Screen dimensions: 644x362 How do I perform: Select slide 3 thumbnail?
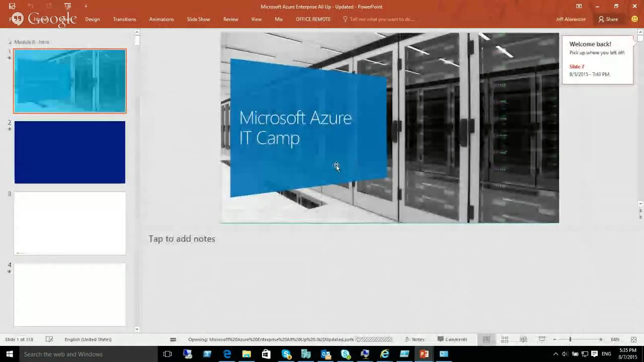click(x=70, y=223)
